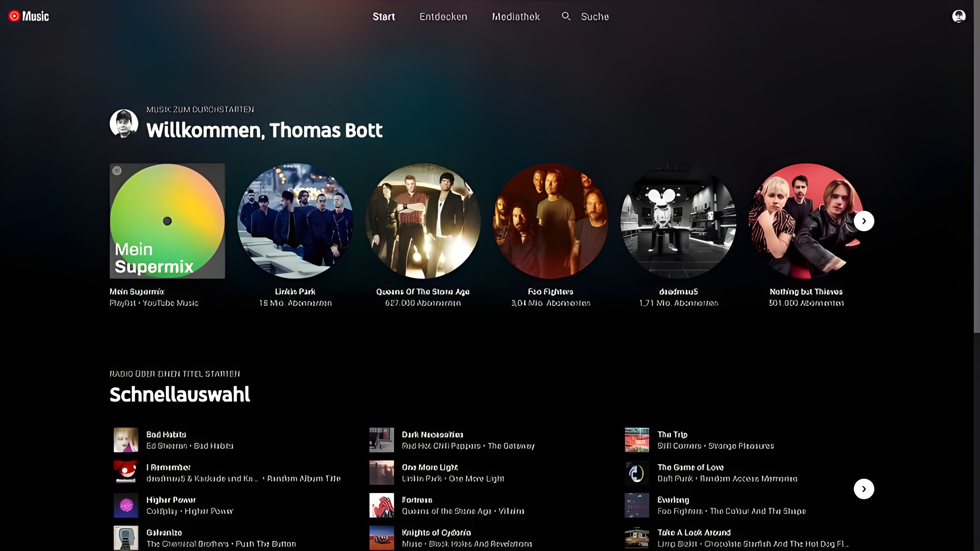Select song title The Game of Love
Image resolution: width=980 pixels, height=551 pixels.
[x=690, y=467]
